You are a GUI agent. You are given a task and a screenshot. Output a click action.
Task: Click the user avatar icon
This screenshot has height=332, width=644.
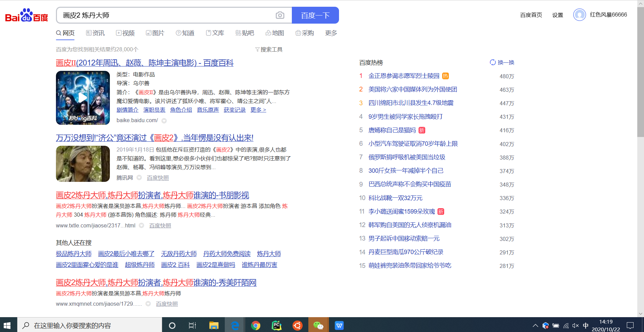click(579, 15)
